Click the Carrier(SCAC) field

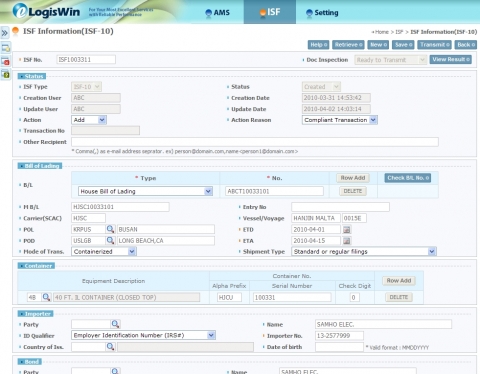coord(88,218)
